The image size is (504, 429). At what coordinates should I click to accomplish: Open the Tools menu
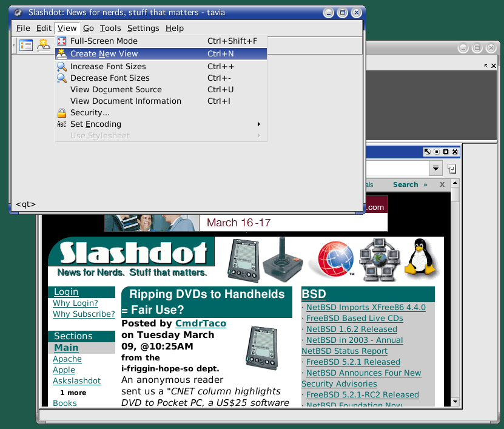point(110,29)
